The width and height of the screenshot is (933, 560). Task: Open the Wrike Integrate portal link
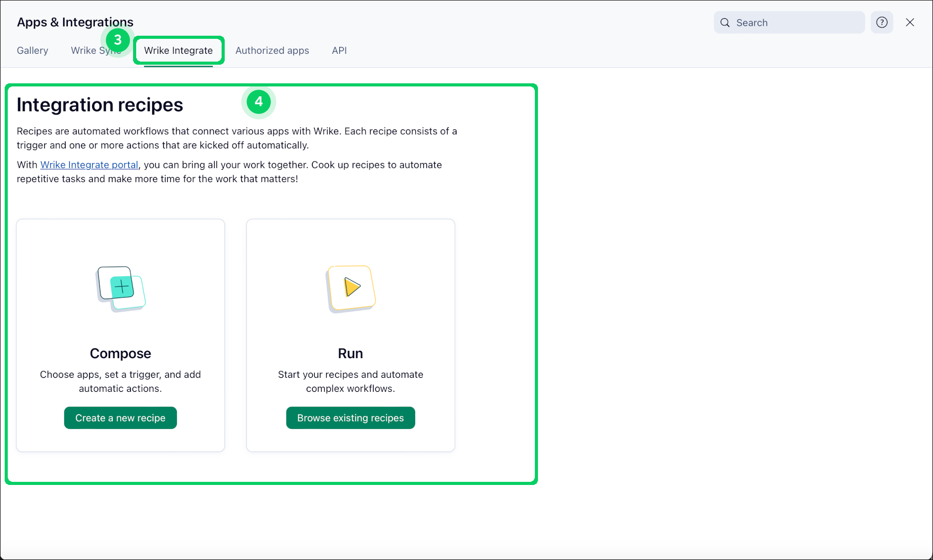pyautogui.click(x=89, y=165)
